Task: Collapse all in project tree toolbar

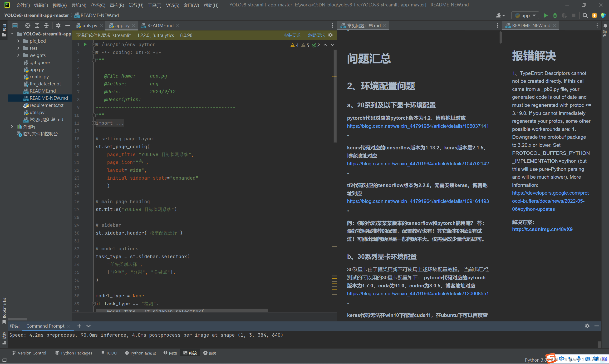Action: click(x=46, y=25)
